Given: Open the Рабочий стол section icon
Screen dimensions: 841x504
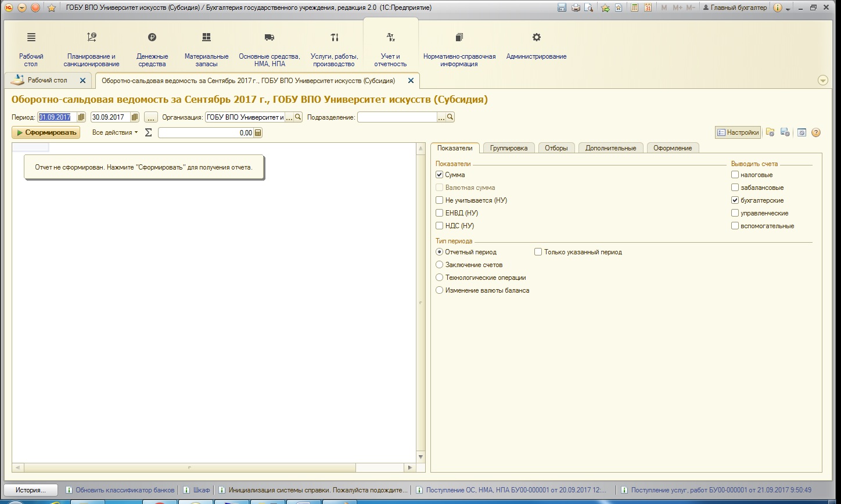Looking at the screenshot, I should [31, 37].
